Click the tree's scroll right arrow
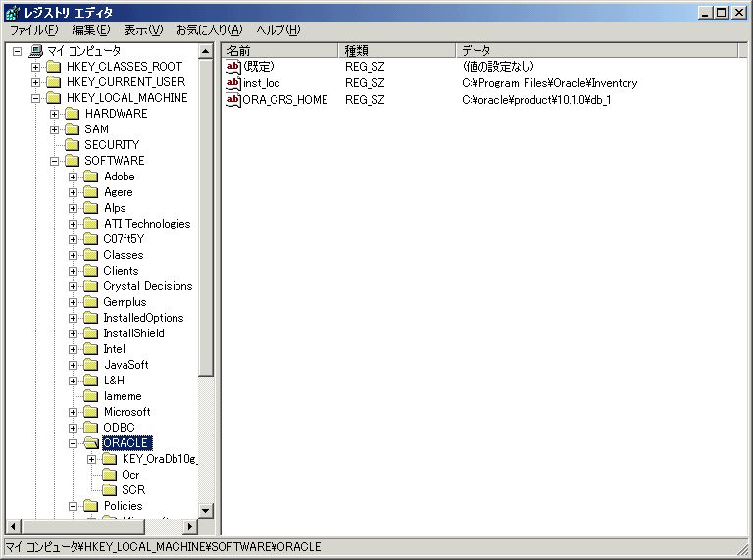The width and height of the screenshot is (753, 560). click(190, 526)
